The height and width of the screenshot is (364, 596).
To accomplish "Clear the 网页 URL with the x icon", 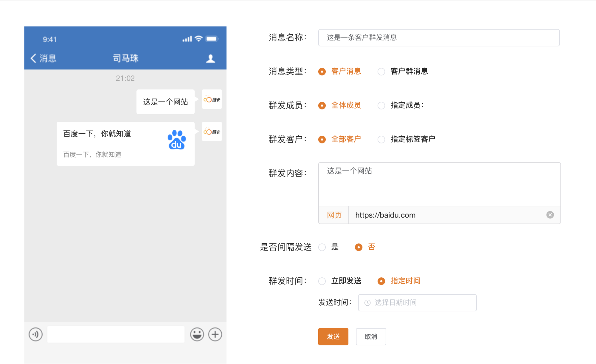I will 550,215.
